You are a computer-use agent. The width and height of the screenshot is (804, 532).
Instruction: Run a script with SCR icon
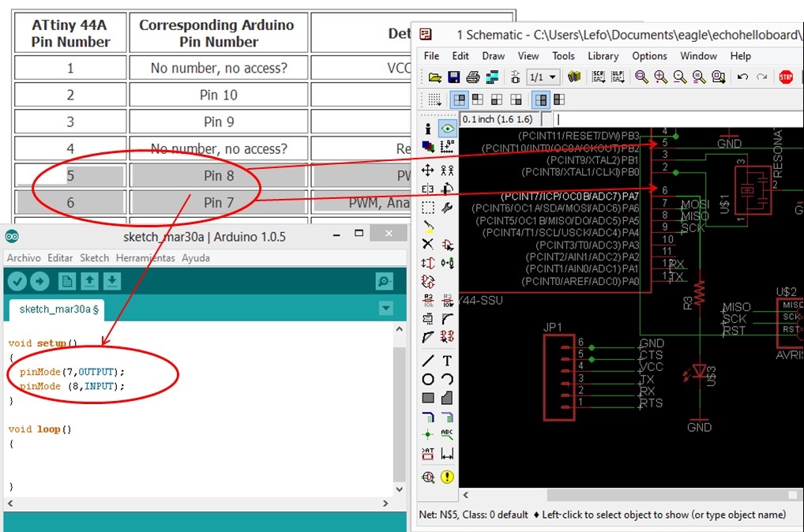pyautogui.click(x=599, y=77)
